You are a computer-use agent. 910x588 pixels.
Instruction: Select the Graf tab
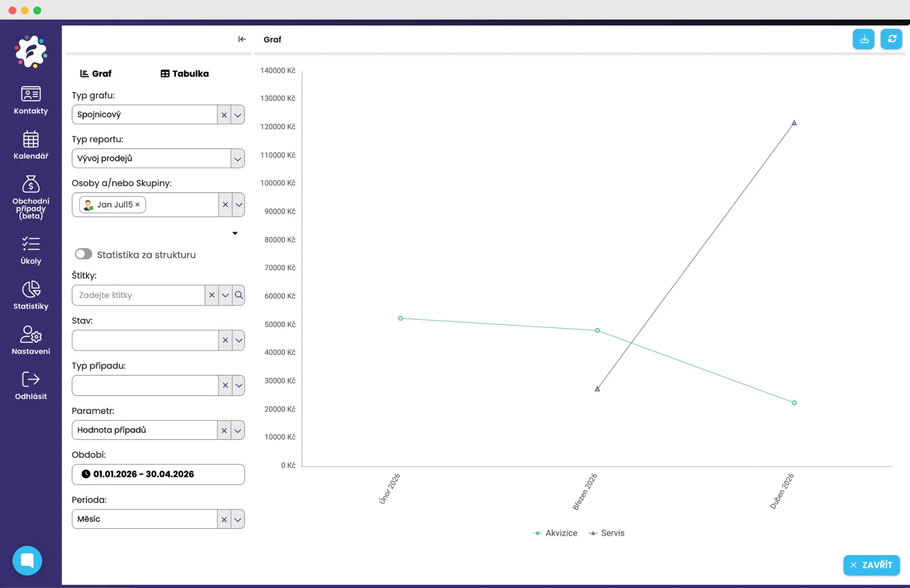[96, 74]
